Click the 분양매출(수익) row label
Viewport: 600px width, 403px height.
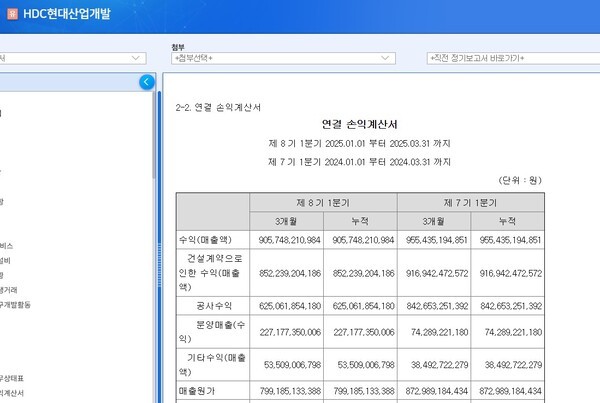pos(212,332)
